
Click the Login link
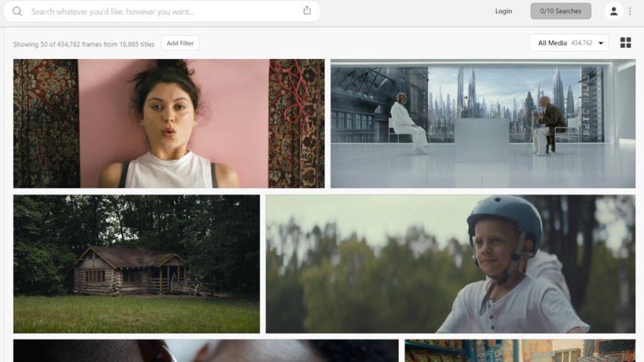tap(503, 11)
